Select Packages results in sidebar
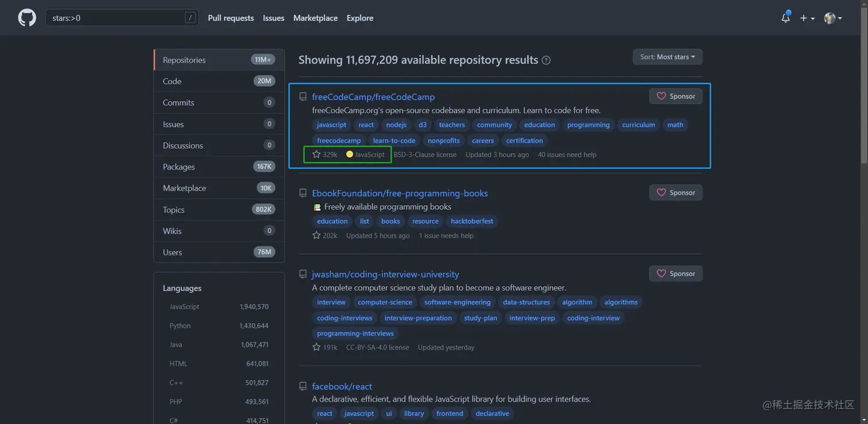 click(x=219, y=167)
